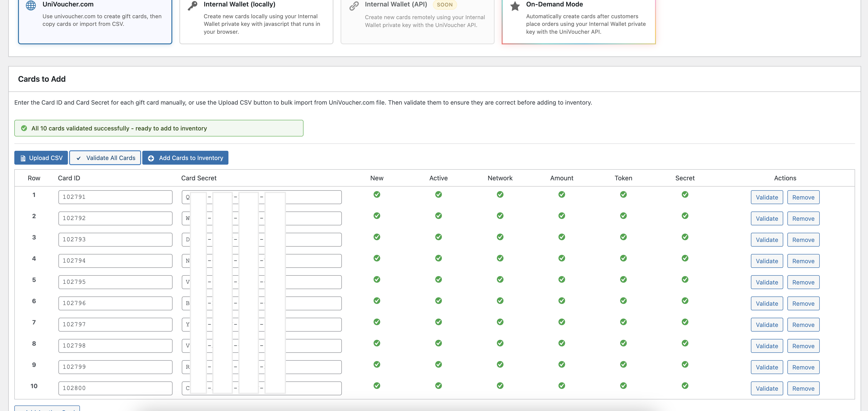
Task: Click row 10 Secret status check icon
Action: [685, 385]
